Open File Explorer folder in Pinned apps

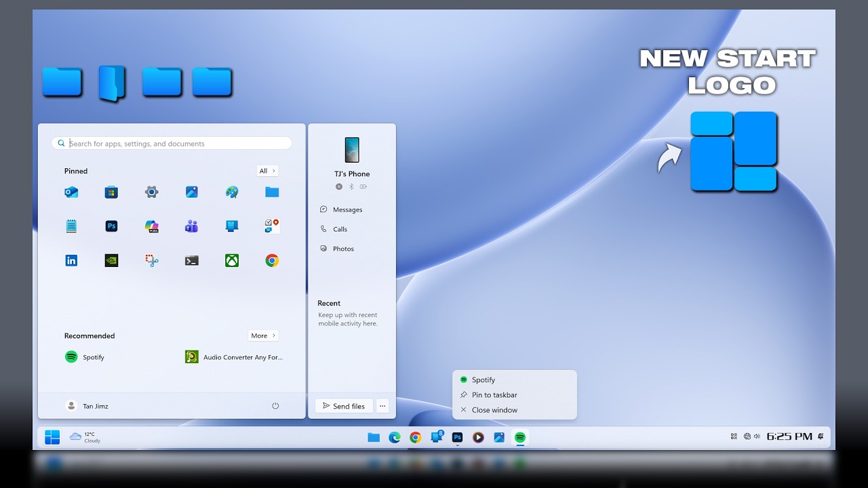(272, 192)
